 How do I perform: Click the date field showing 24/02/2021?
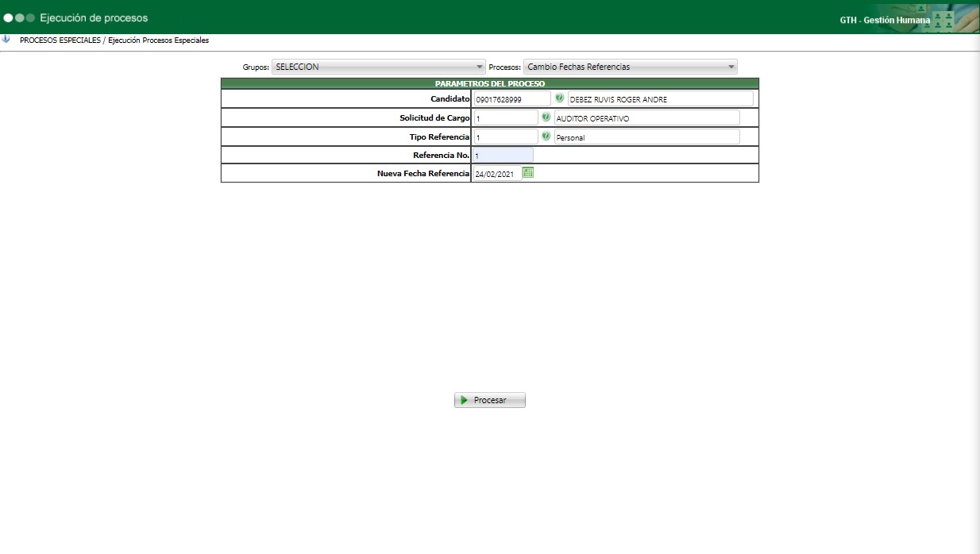497,173
